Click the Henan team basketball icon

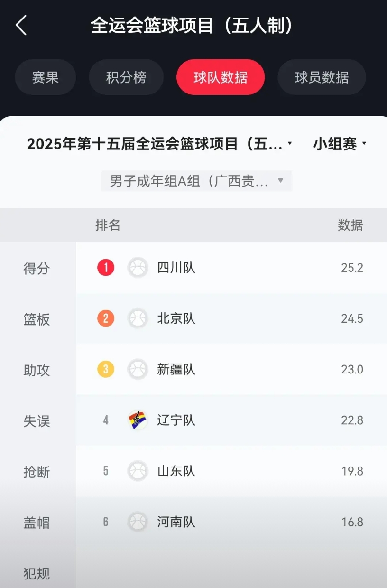pos(138,522)
